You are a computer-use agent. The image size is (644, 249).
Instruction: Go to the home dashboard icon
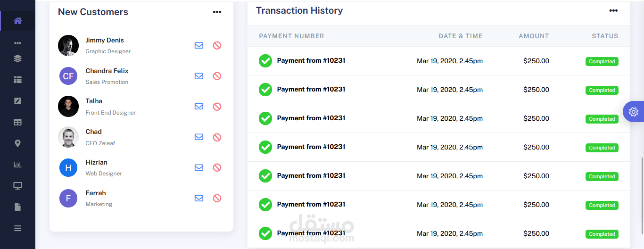pos(17,21)
